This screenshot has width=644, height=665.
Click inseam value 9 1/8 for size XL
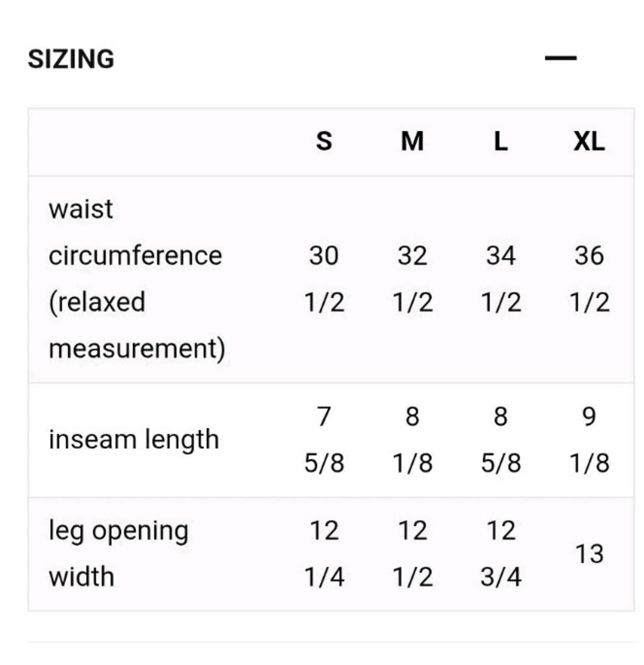click(589, 439)
